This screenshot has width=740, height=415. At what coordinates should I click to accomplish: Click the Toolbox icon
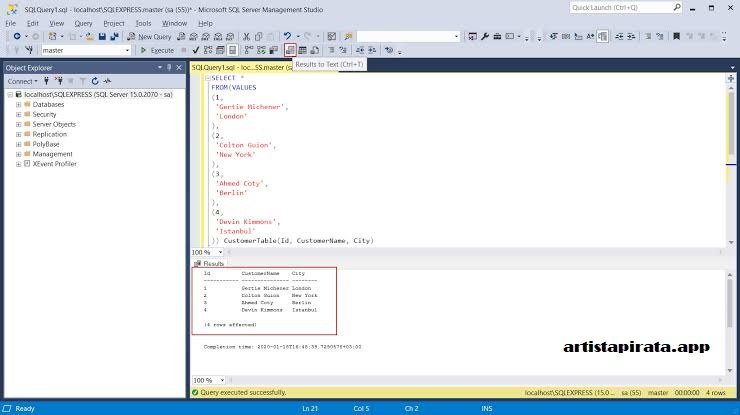point(497,36)
